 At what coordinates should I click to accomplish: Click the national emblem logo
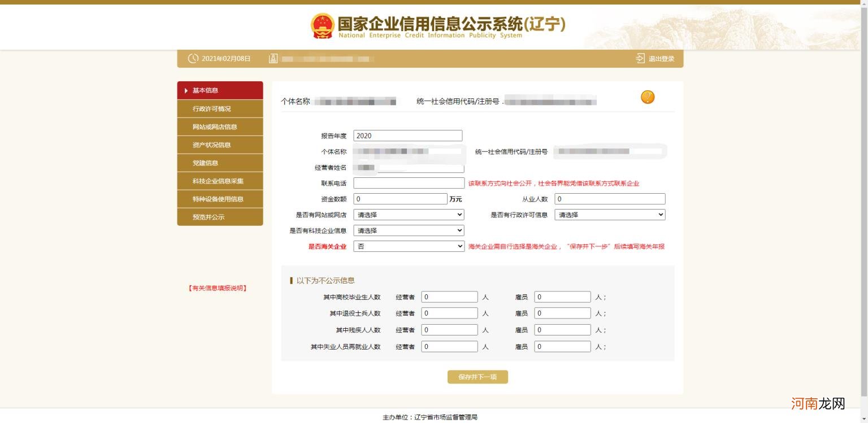(x=323, y=26)
